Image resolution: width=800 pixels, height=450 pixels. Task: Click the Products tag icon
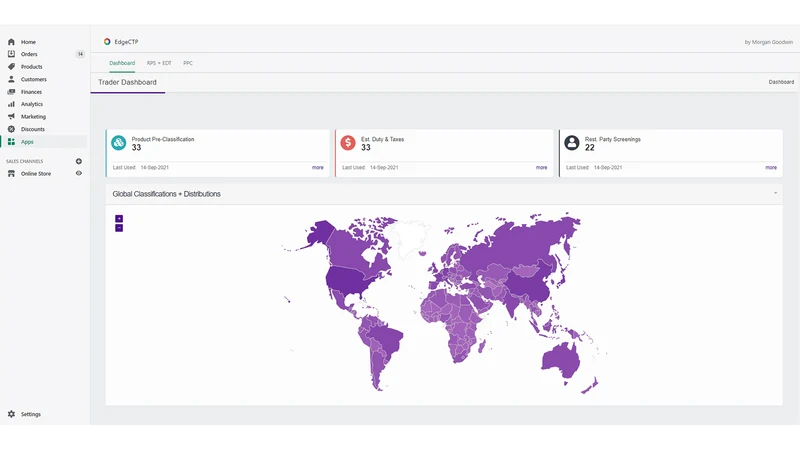[x=11, y=67]
